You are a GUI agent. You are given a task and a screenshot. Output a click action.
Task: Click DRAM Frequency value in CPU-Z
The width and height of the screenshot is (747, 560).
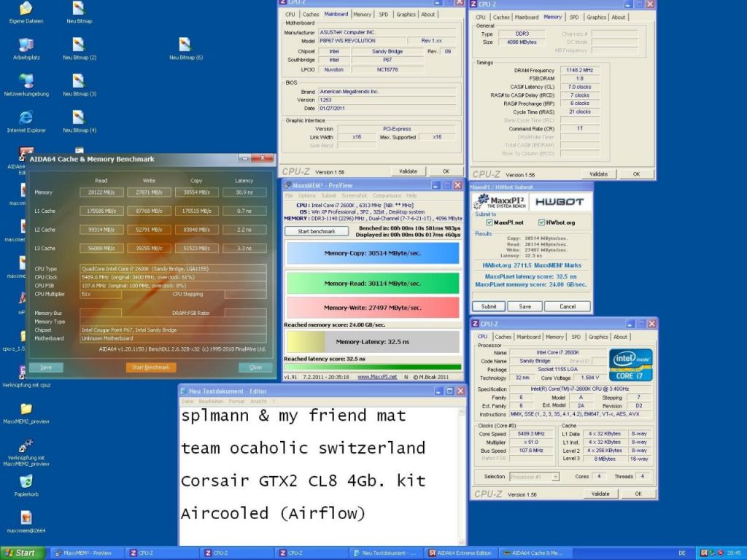tap(579, 70)
